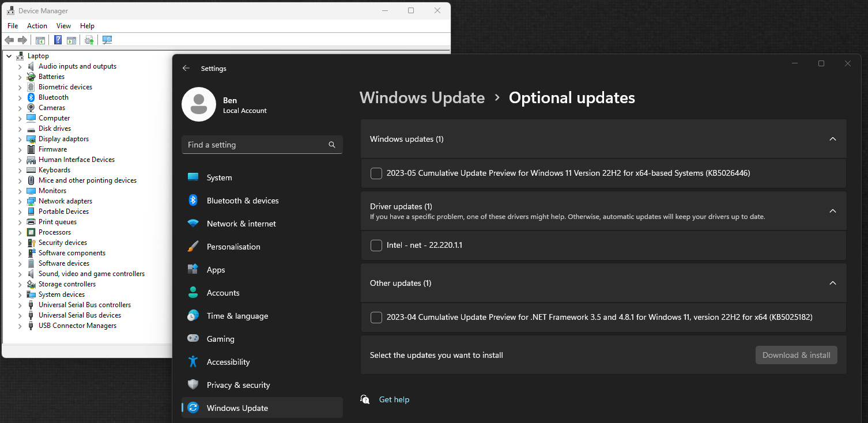
Task: Click the Get help chat icon
Action: [365, 399]
